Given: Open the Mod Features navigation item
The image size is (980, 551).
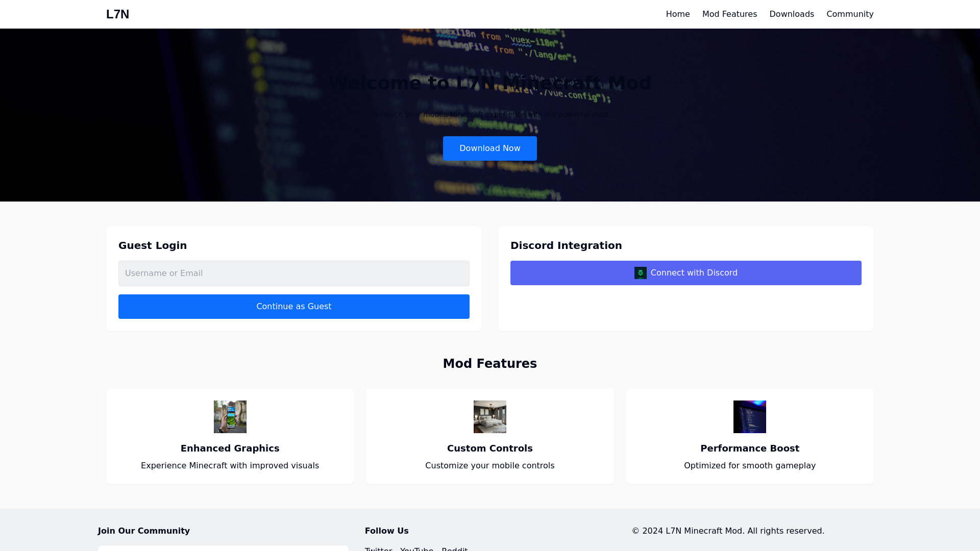Looking at the screenshot, I should click(x=729, y=14).
